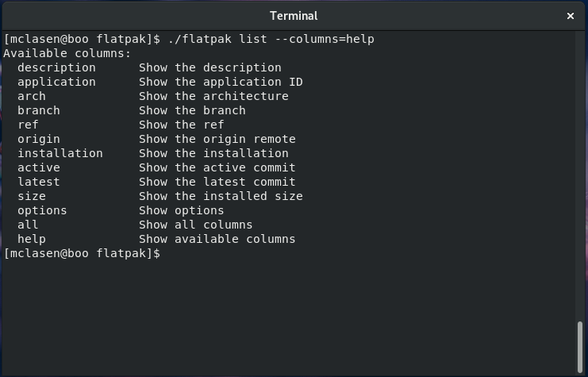Viewport: 588px width, 377px height.
Task: Close the Terminal window
Action: (x=570, y=16)
